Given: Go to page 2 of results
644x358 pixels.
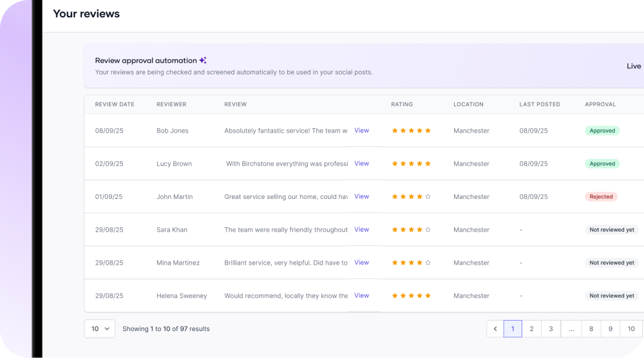Looking at the screenshot, I should pyautogui.click(x=531, y=329).
